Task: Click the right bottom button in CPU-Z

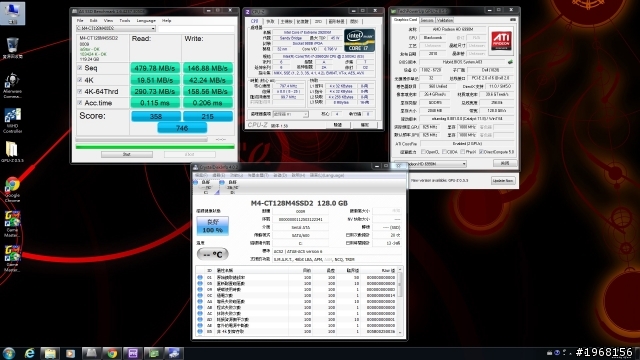Action: click(x=364, y=125)
